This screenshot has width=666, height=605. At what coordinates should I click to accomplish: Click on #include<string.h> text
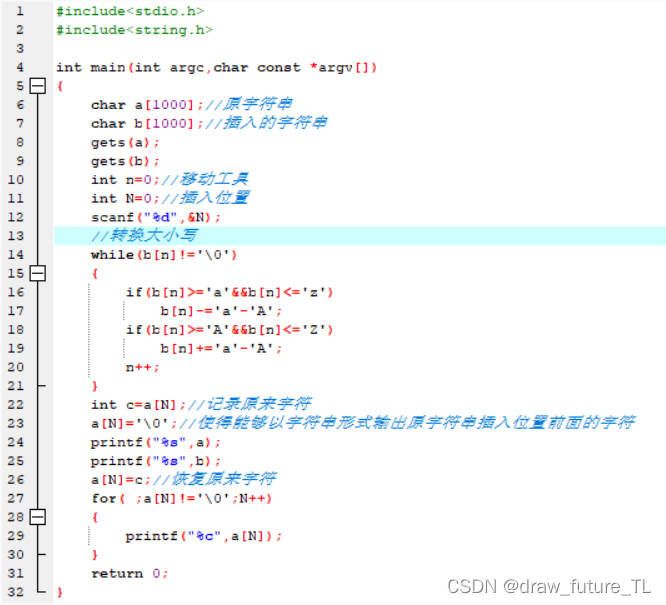tap(134, 30)
